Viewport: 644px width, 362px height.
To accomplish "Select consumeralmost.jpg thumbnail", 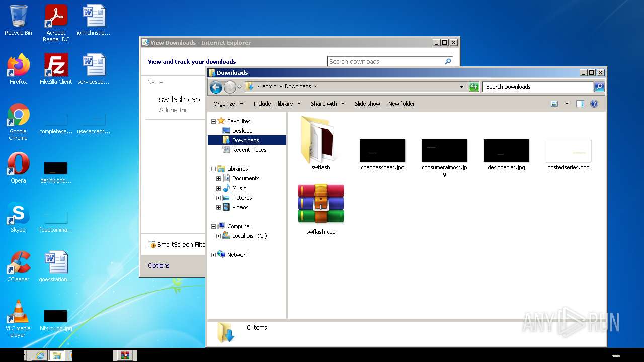I will pyautogui.click(x=444, y=157).
